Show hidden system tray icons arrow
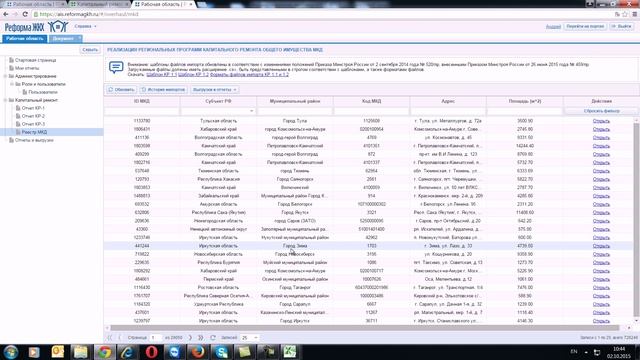640x360 pixels. point(586,352)
